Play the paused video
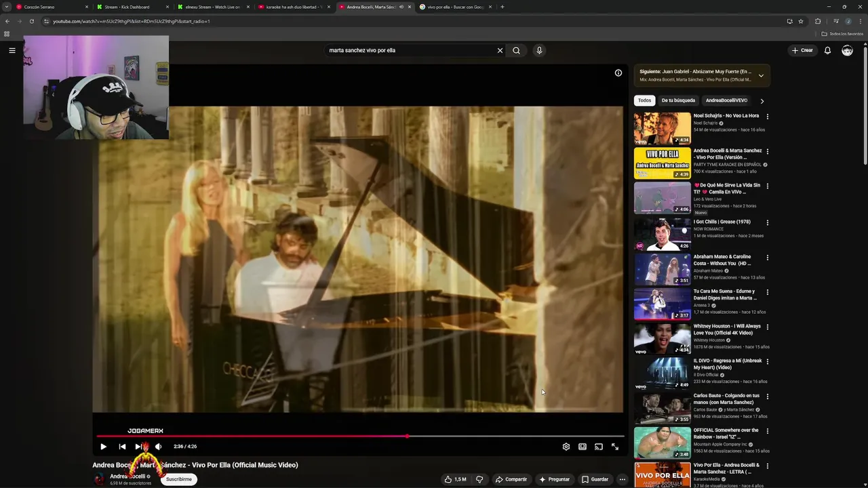Viewport: 868px width, 488px height. pos(103,447)
